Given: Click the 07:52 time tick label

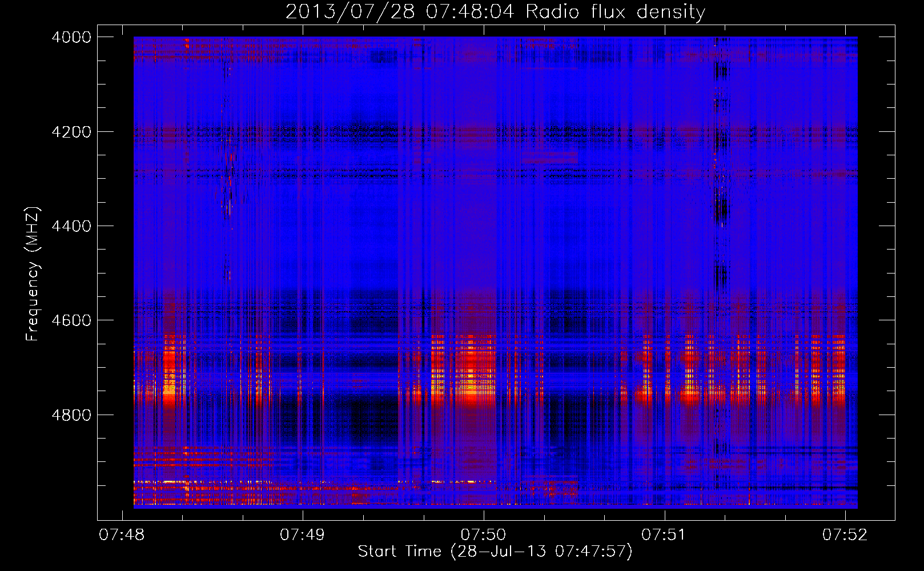Looking at the screenshot, I should pos(845,535).
